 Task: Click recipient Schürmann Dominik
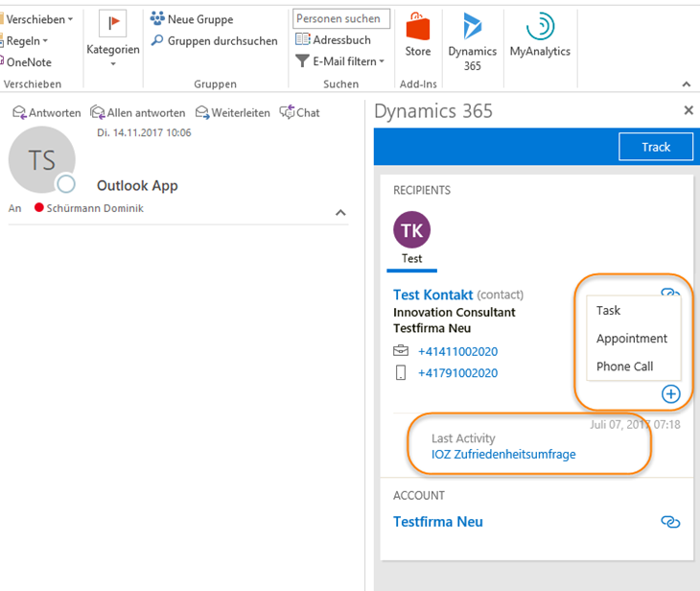coord(95,208)
